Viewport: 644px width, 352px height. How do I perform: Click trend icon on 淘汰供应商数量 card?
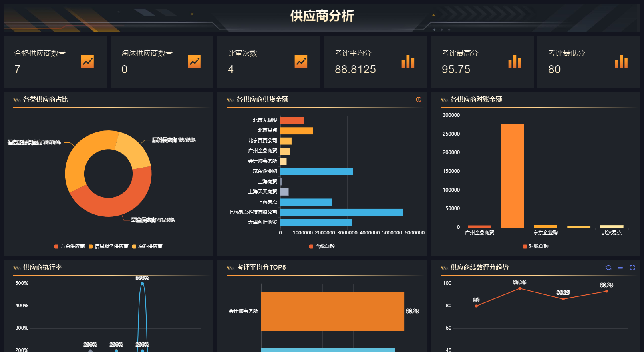point(194,61)
